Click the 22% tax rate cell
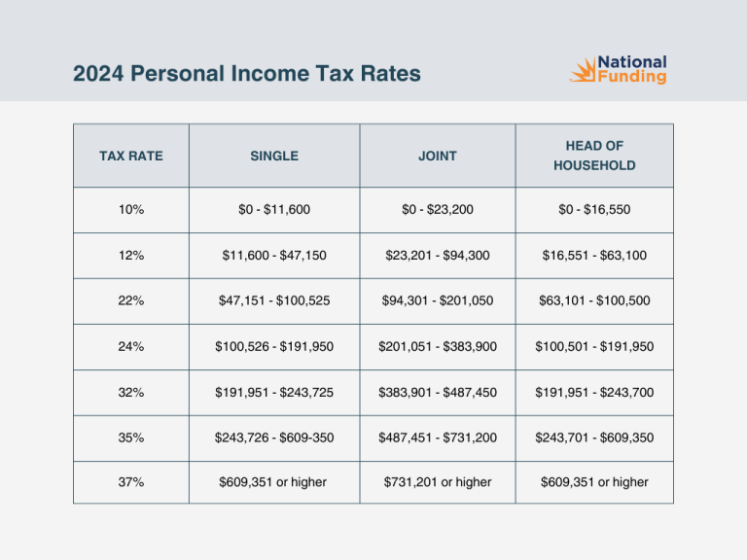This screenshot has height=560, width=747. pyautogui.click(x=131, y=300)
